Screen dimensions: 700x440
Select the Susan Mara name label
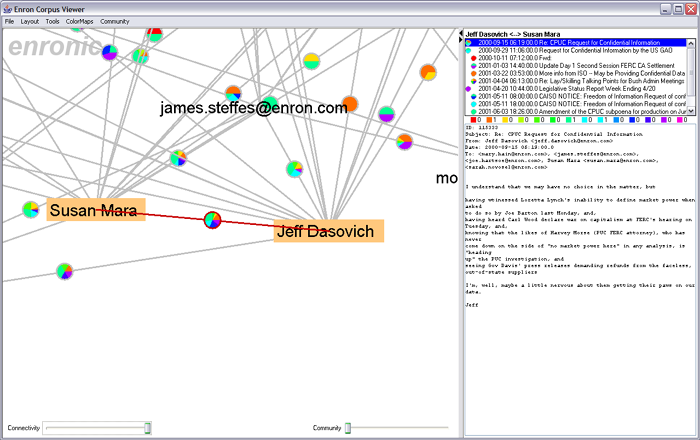click(96, 210)
